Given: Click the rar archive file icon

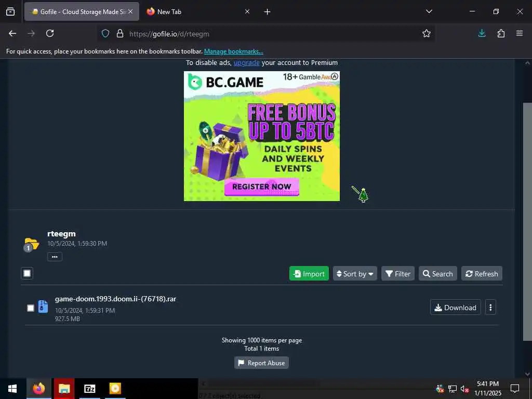Looking at the screenshot, I should pos(43,307).
